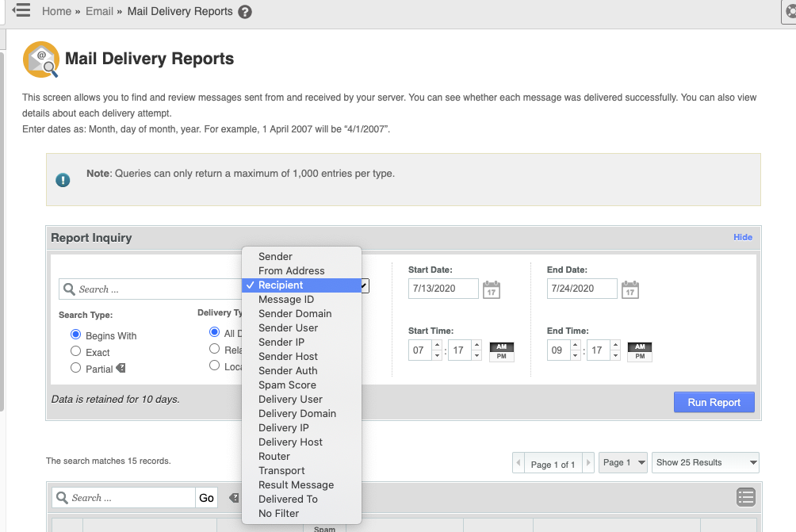Expand Show 25 Results dropdown
The width and height of the screenshot is (796, 532).
coord(706,462)
